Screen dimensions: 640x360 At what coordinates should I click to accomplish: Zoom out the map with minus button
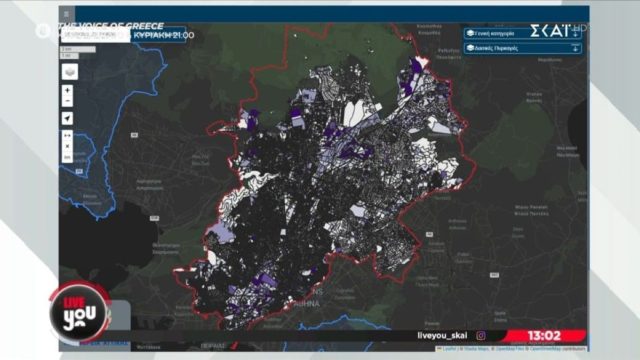(x=67, y=101)
